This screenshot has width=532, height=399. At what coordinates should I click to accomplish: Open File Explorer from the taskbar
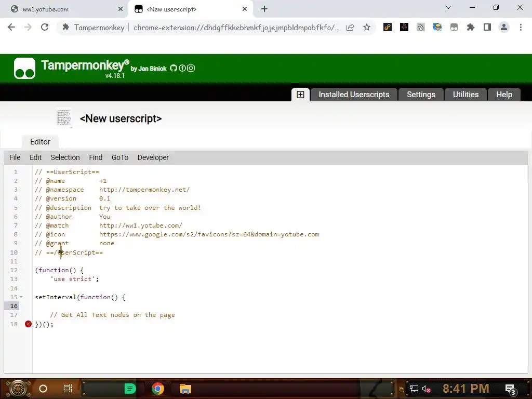tap(185, 389)
